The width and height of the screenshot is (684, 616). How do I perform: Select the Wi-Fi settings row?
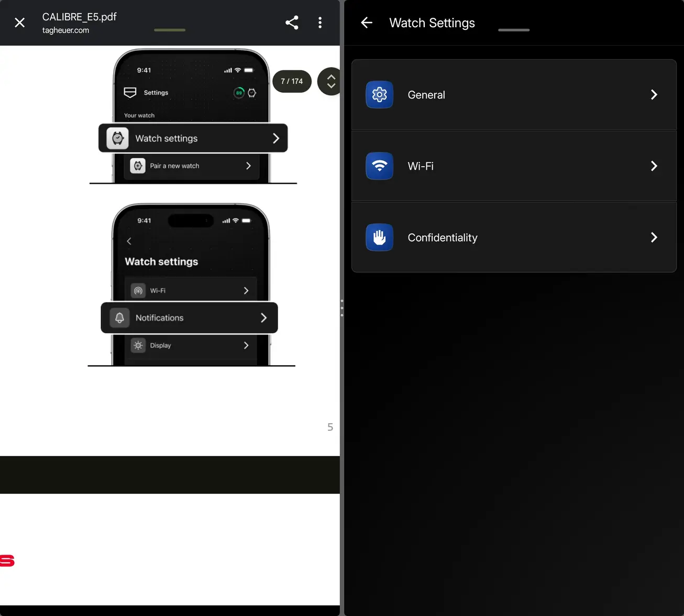point(514,166)
